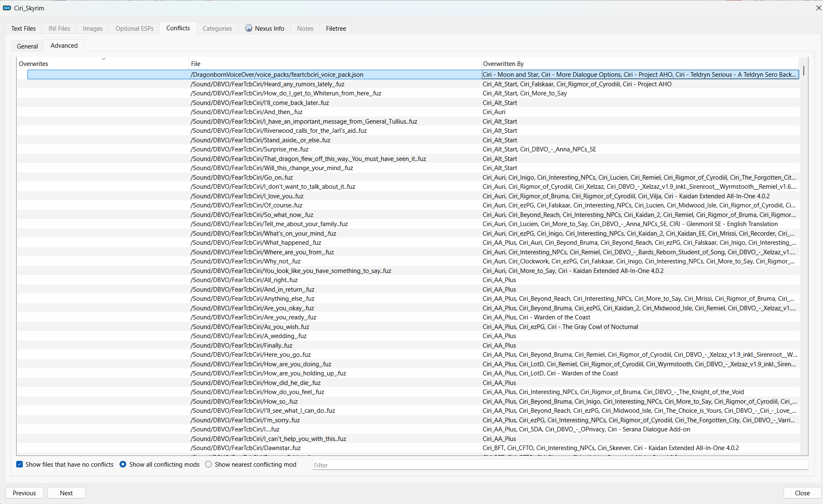The image size is (823, 504).
Task: Open the Filetree tab
Action: pyautogui.click(x=336, y=28)
